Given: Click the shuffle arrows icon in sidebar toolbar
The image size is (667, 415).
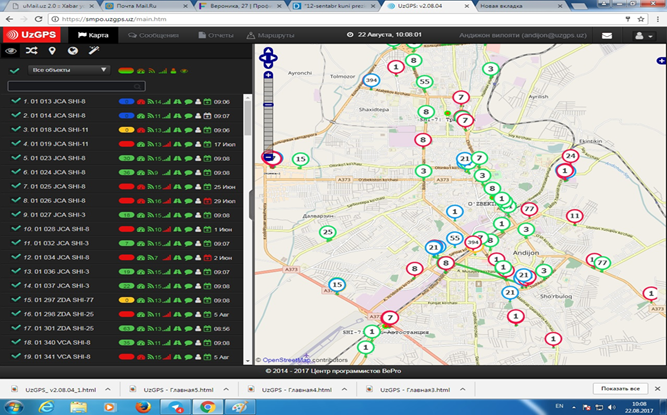Looking at the screenshot, I should [31, 50].
